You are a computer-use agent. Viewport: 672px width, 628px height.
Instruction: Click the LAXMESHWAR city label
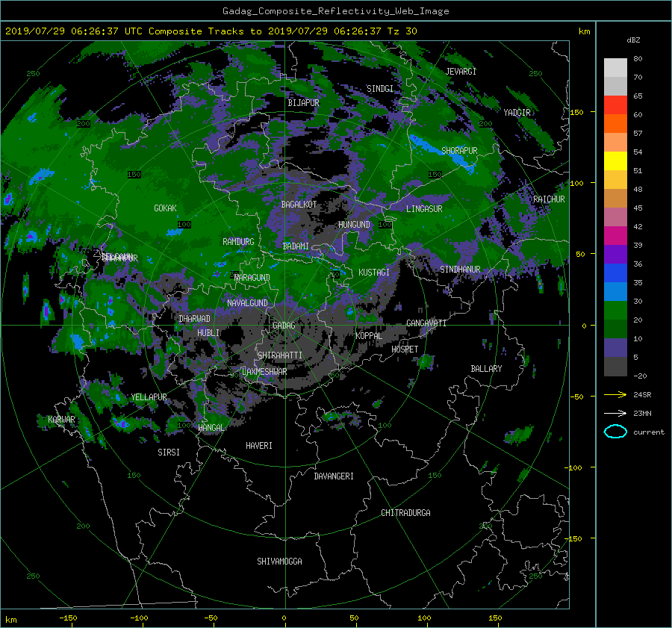tap(264, 372)
